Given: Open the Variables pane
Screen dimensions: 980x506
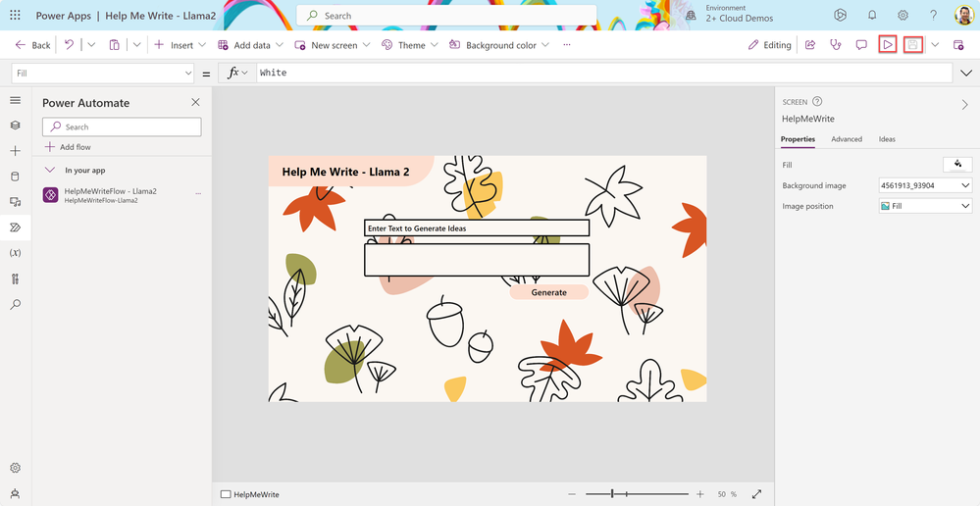Looking at the screenshot, I should tap(16, 253).
